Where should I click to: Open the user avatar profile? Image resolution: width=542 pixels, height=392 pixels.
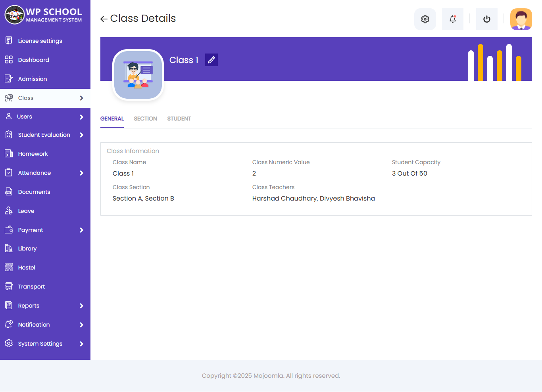tap(521, 19)
